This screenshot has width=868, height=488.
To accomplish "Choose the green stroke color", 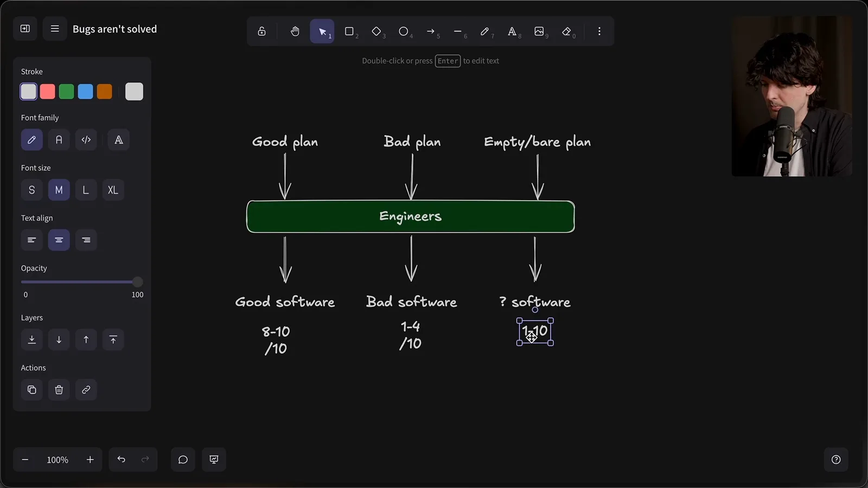I will (x=67, y=92).
